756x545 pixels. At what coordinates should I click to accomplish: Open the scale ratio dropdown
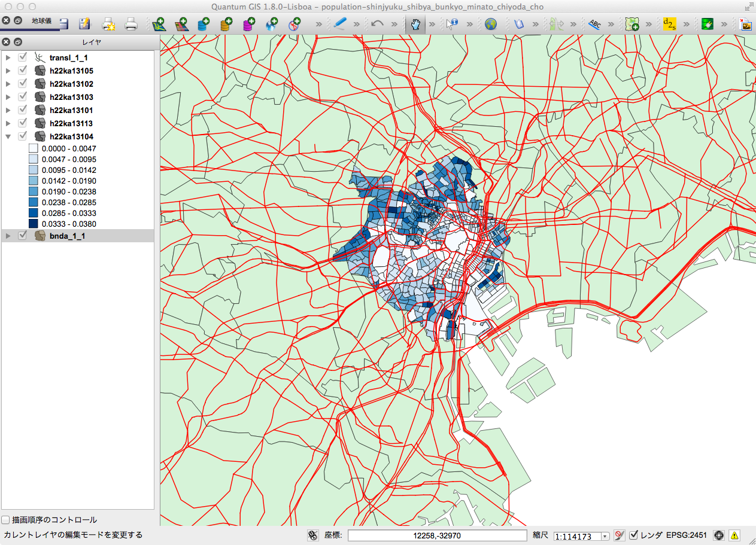click(605, 537)
